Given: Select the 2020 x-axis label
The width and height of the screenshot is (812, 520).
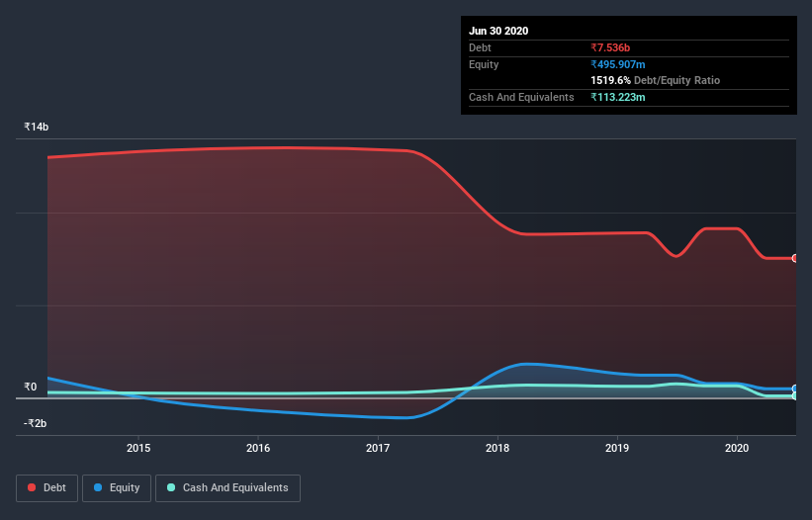Looking at the screenshot, I should pos(737,448).
